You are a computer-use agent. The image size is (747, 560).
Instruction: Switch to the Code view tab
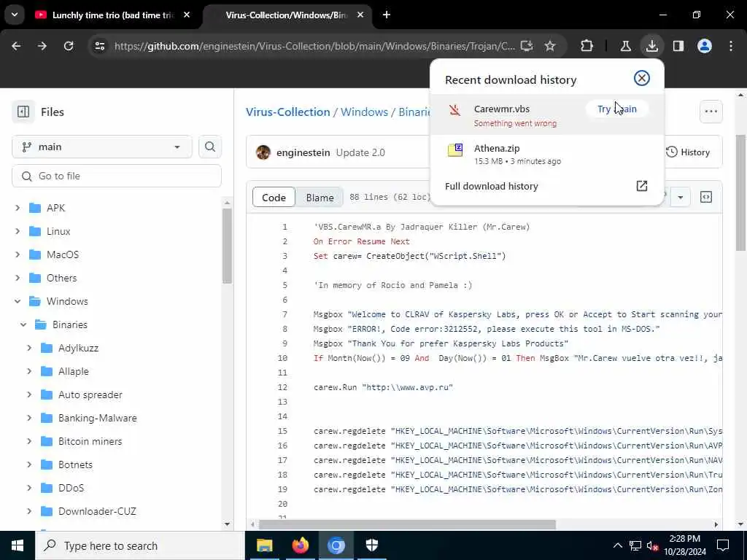(274, 198)
